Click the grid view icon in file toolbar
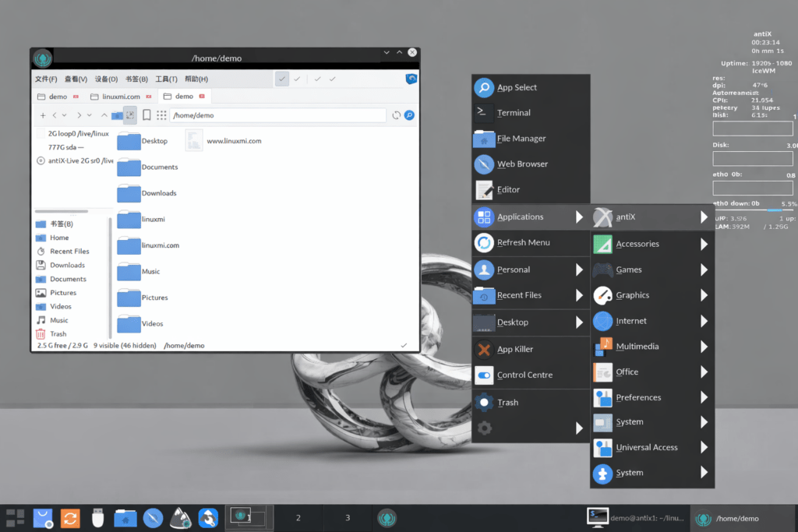The width and height of the screenshot is (798, 532). click(161, 115)
